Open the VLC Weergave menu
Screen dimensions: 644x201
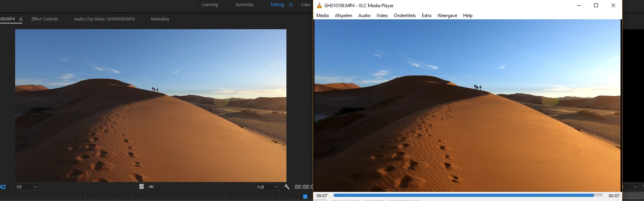pyautogui.click(x=447, y=16)
